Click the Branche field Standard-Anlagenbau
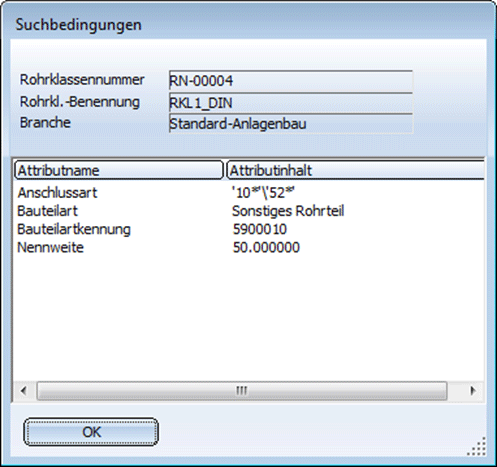Image resolution: width=497 pixels, height=467 pixels. point(291,124)
